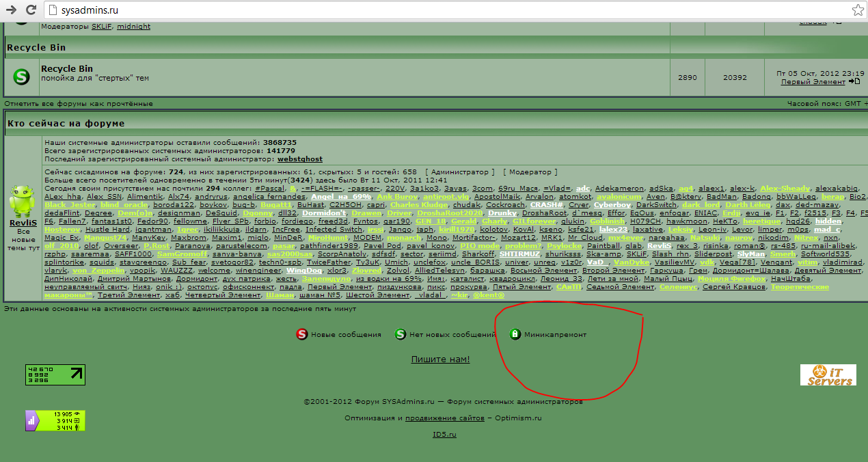868x462 pixels.
Task: Open 'продвижение сайтов' footer link
Action: click(445, 418)
